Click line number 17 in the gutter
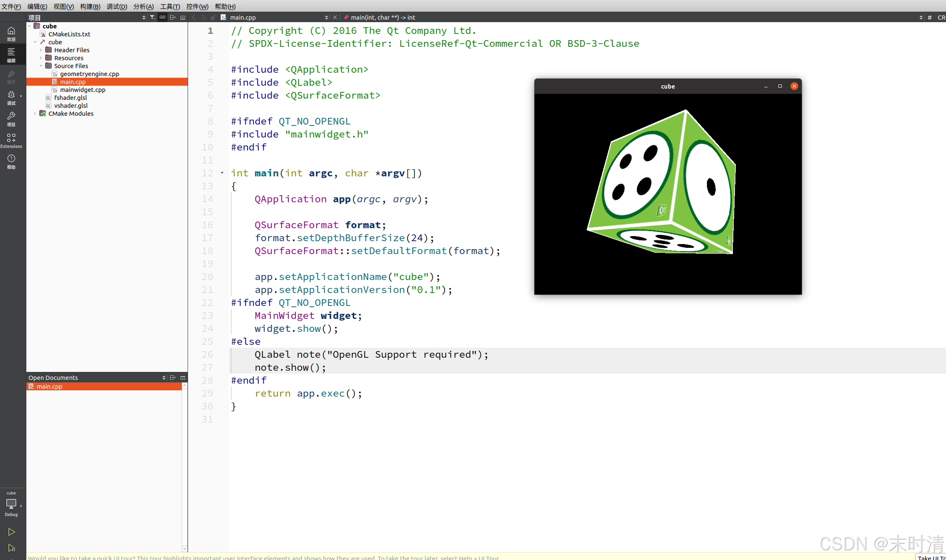Image resolution: width=946 pixels, height=560 pixels. click(208, 237)
